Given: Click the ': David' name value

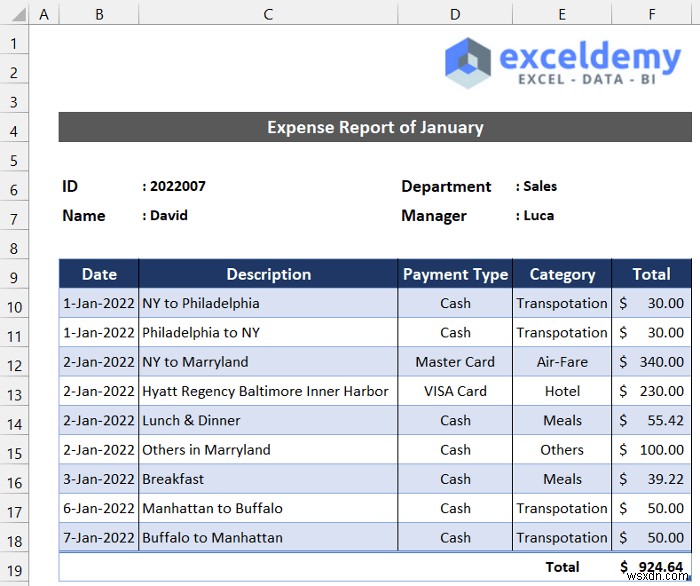Looking at the screenshot, I should (x=165, y=216).
